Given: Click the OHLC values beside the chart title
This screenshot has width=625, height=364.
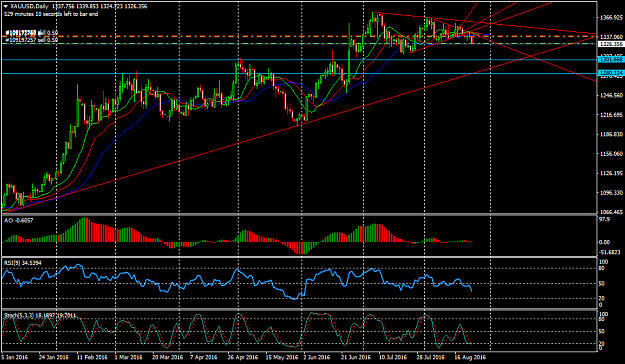Looking at the screenshot, I should [99, 6].
